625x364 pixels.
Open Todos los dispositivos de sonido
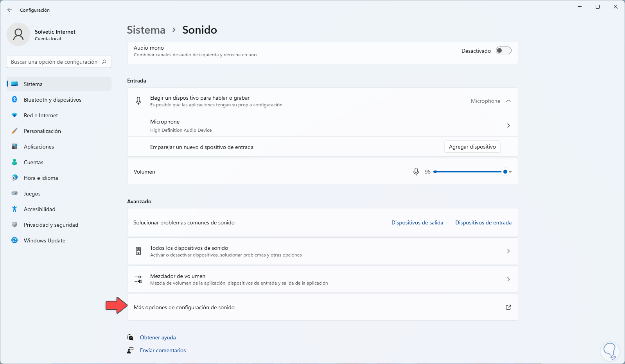pyautogui.click(x=322, y=251)
